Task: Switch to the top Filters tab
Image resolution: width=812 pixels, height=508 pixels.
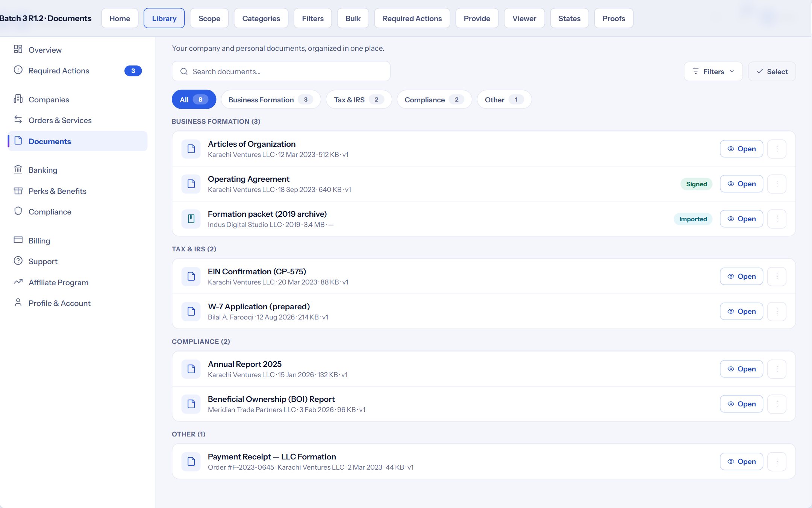Action: 313,18
